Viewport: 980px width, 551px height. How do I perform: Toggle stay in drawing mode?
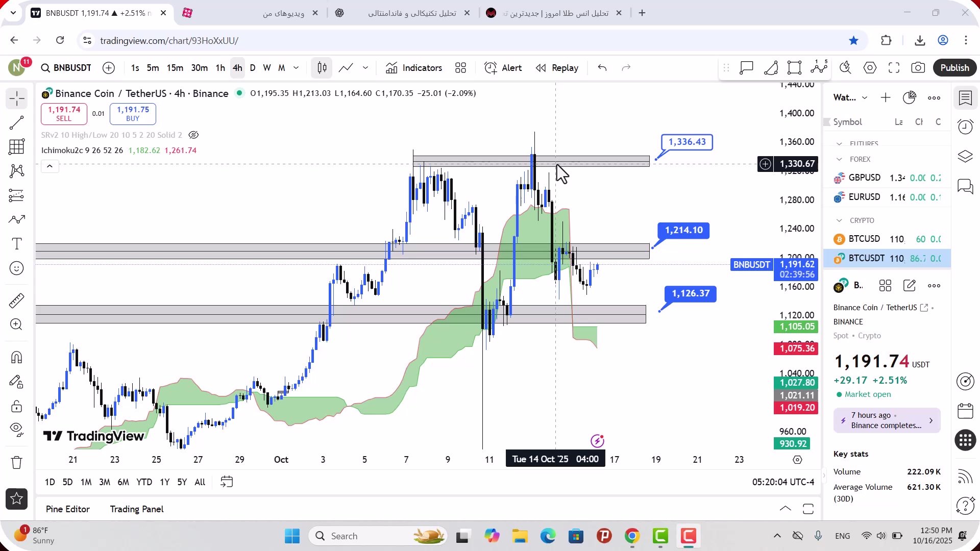point(17,382)
